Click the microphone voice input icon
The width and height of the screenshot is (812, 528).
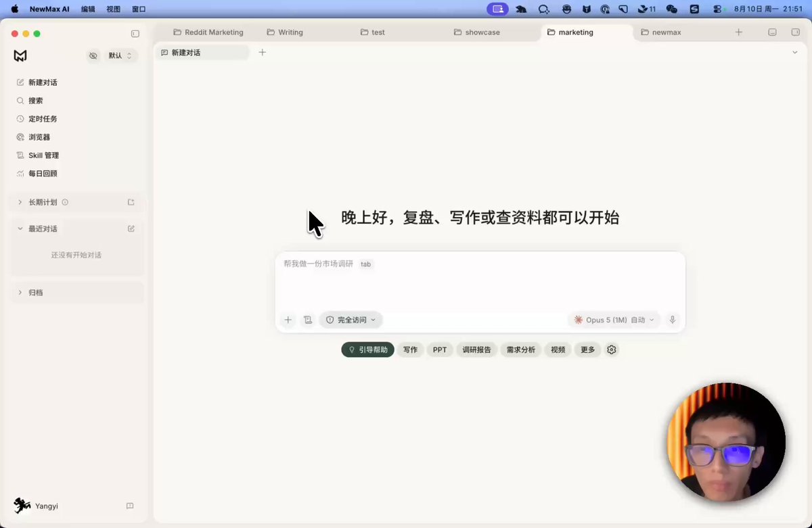673,320
